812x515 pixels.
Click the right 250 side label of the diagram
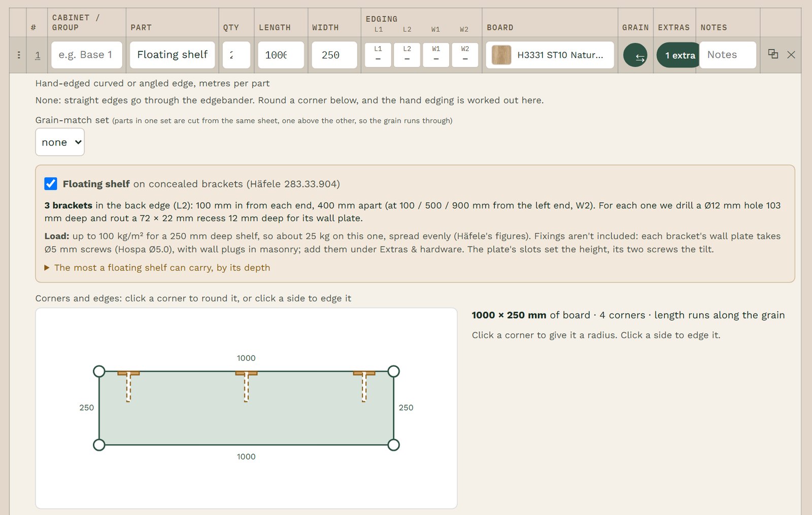click(406, 407)
